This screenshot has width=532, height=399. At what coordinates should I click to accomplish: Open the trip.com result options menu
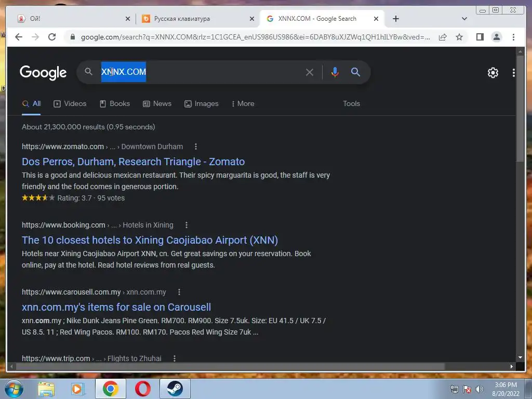175,358
